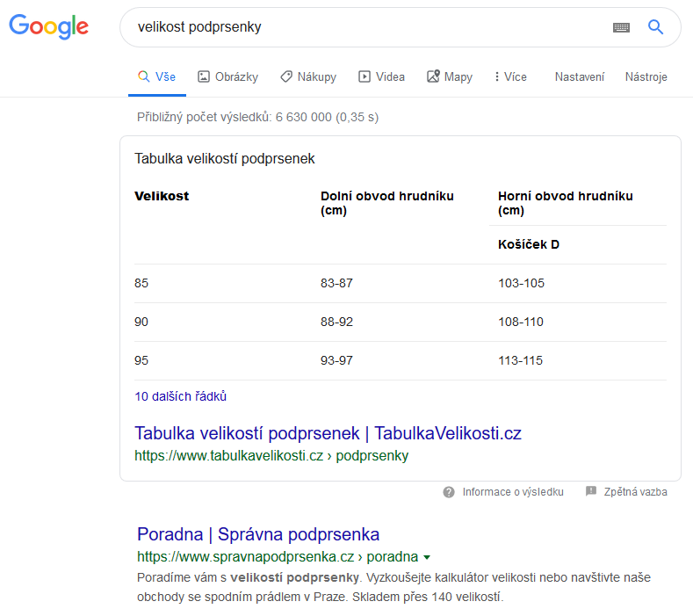Open the on-screen keyboard icon
Viewport: 693px width, 616px height.
[x=621, y=28]
